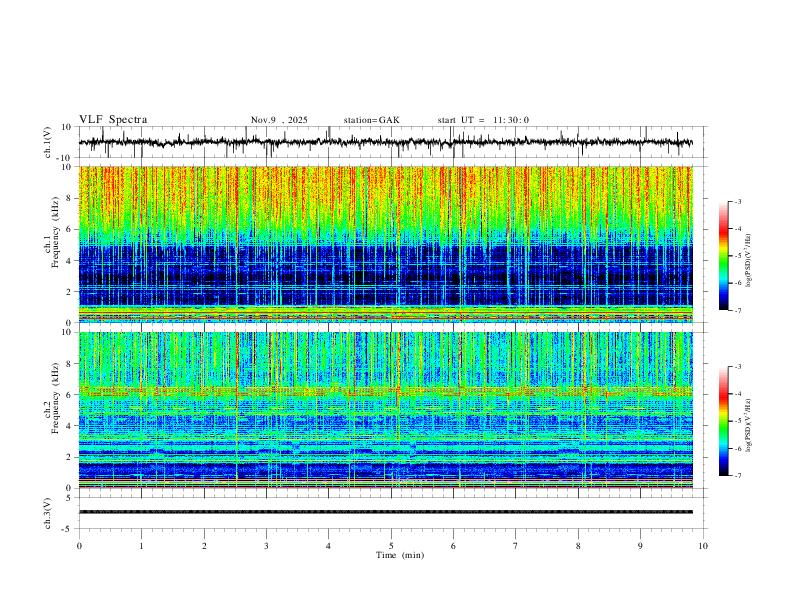Click the "-5" label on ch.1 color bar

click(738, 256)
